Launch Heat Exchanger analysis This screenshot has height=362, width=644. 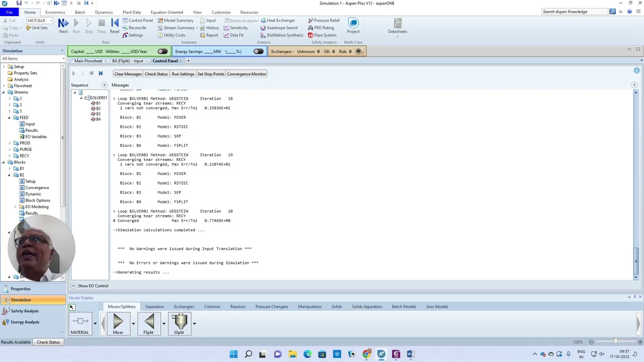(278, 21)
